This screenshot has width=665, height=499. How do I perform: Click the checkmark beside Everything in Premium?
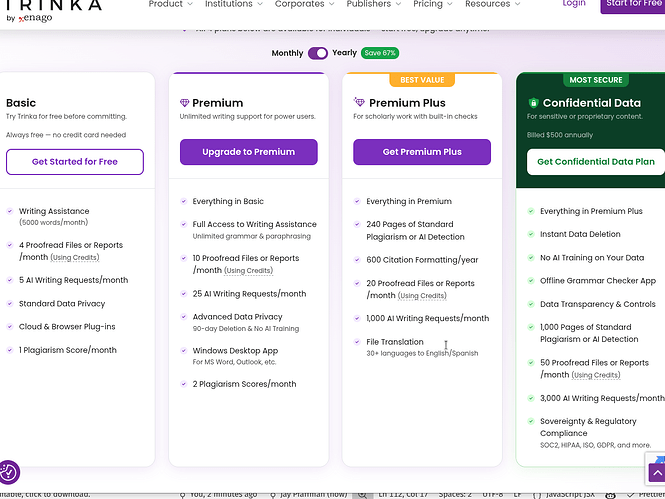tap(357, 201)
